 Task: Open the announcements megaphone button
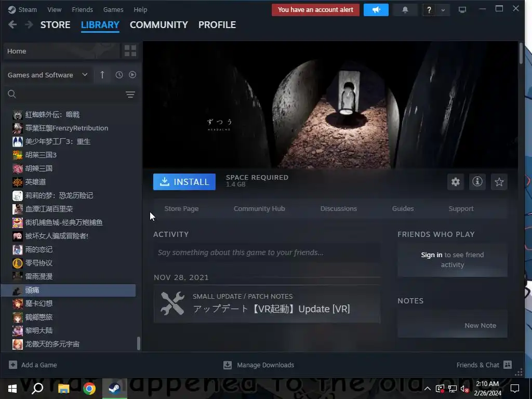pos(376,10)
